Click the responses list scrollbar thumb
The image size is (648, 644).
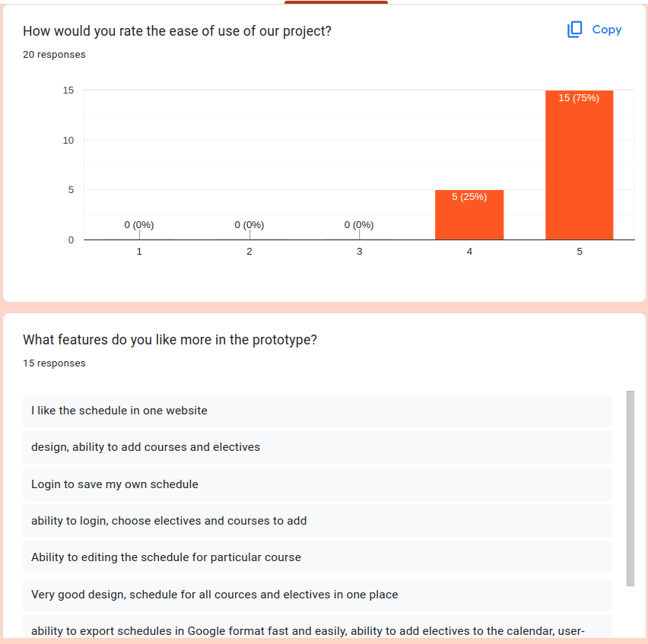click(x=630, y=488)
